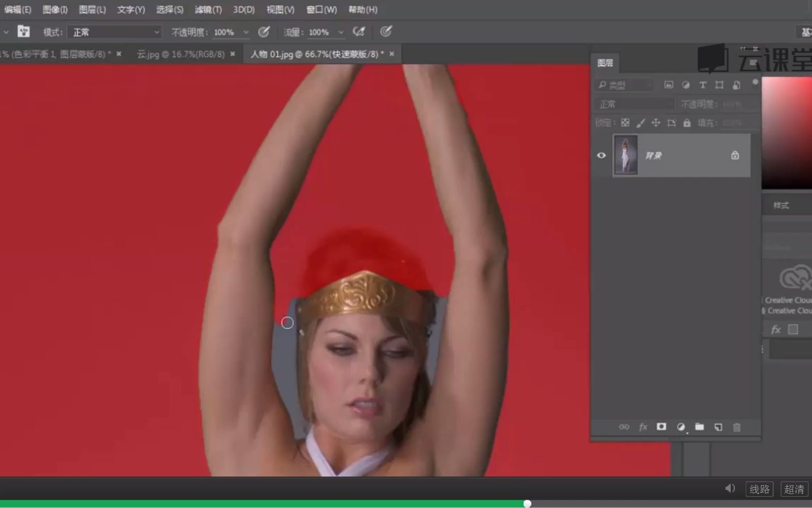This screenshot has width=812, height=508.
Task: Prevent auto-nesting in artboards lock icon
Action: click(x=671, y=123)
